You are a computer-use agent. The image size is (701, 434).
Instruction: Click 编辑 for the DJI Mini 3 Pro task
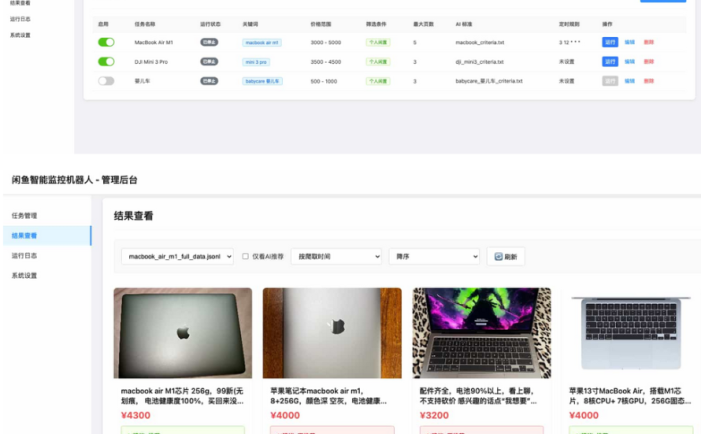click(x=629, y=62)
